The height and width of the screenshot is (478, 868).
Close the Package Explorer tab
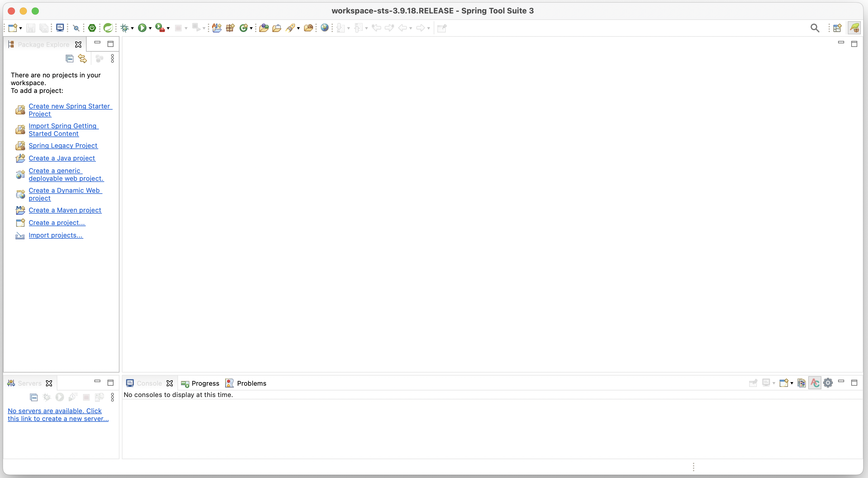(x=78, y=45)
